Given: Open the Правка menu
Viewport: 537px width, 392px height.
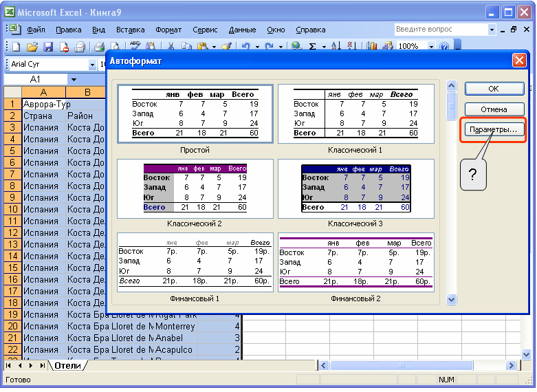Looking at the screenshot, I should (69, 30).
